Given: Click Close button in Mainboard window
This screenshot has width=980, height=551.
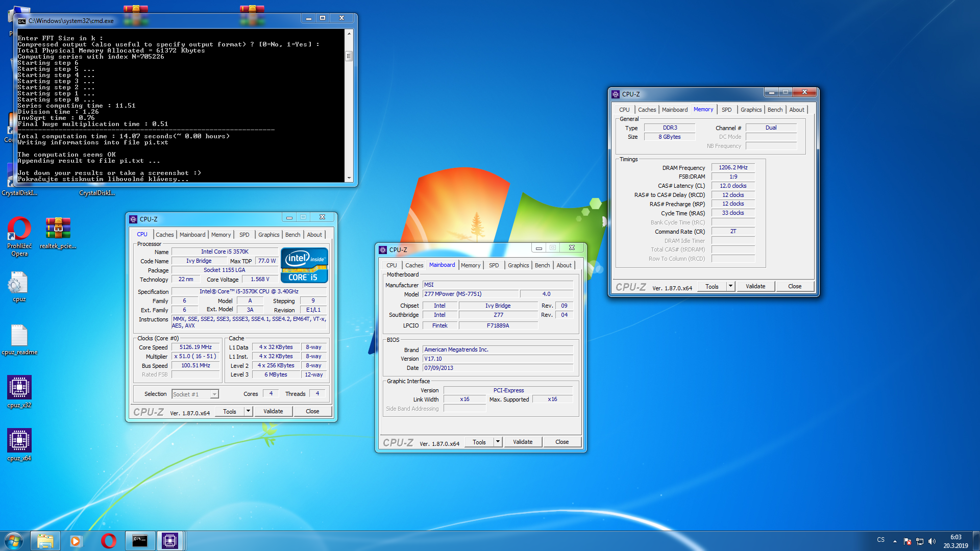Looking at the screenshot, I should 562,442.
